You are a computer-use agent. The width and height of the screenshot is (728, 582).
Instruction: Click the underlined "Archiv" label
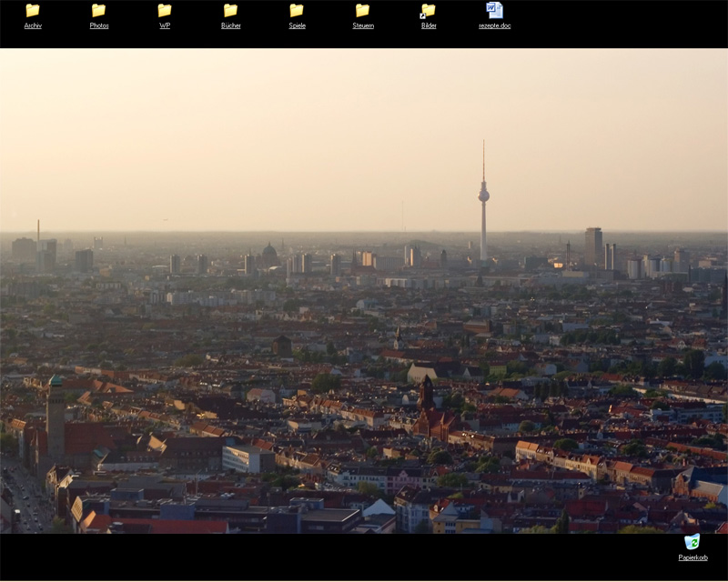(33, 25)
